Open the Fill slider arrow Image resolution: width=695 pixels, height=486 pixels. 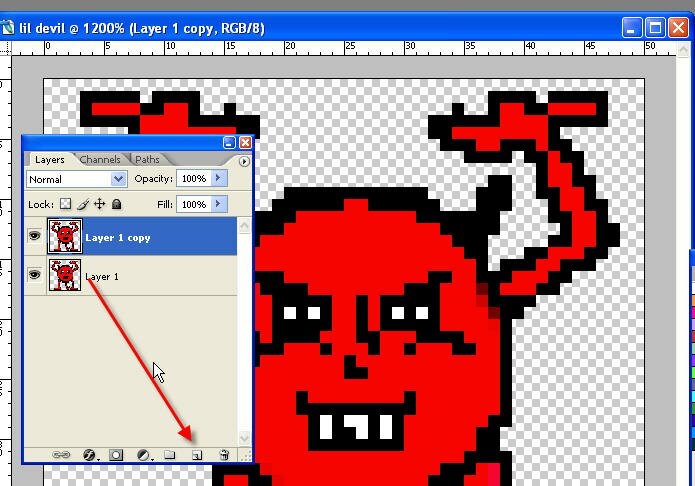tap(219, 204)
